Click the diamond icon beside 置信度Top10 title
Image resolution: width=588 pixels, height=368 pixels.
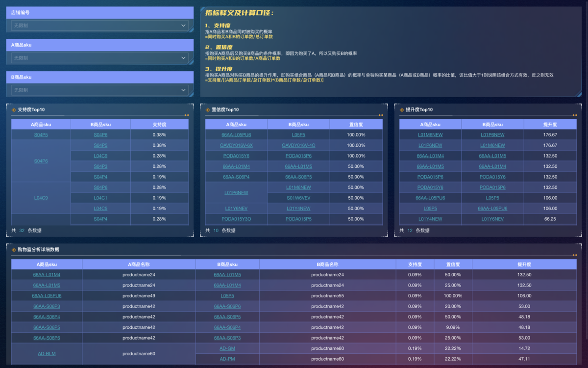pos(208,110)
